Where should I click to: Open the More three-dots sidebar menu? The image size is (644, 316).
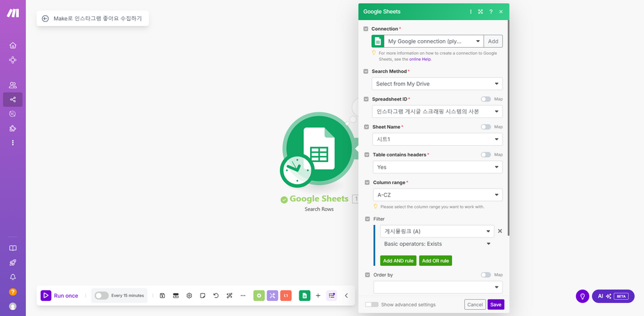coord(13,143)
